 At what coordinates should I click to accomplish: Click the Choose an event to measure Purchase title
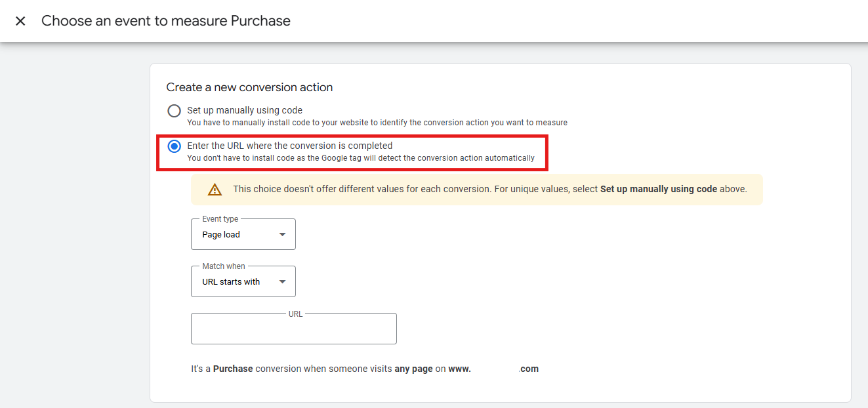coord(166,21)
